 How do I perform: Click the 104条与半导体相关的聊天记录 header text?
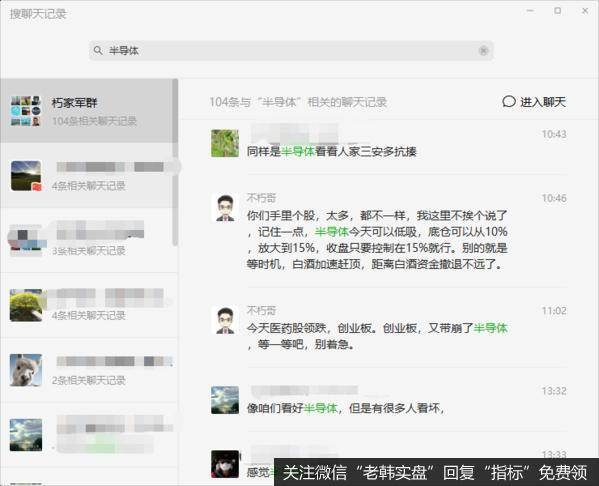298,102
